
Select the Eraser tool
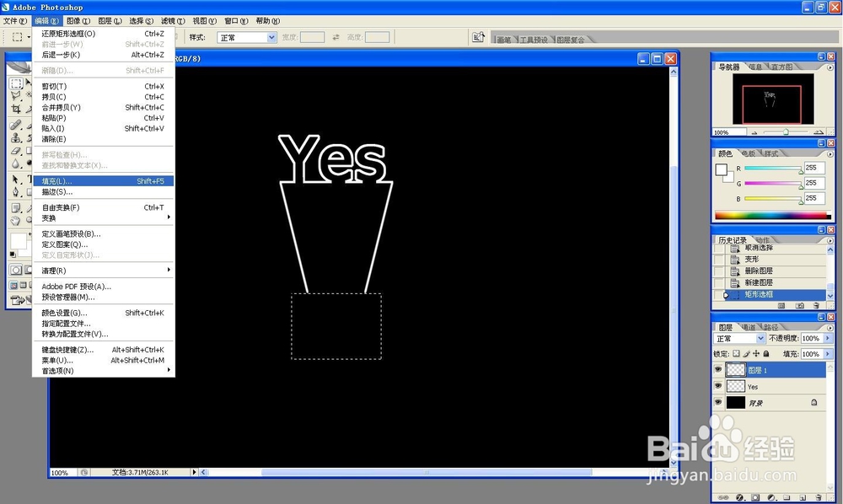(x=16, y=151)
